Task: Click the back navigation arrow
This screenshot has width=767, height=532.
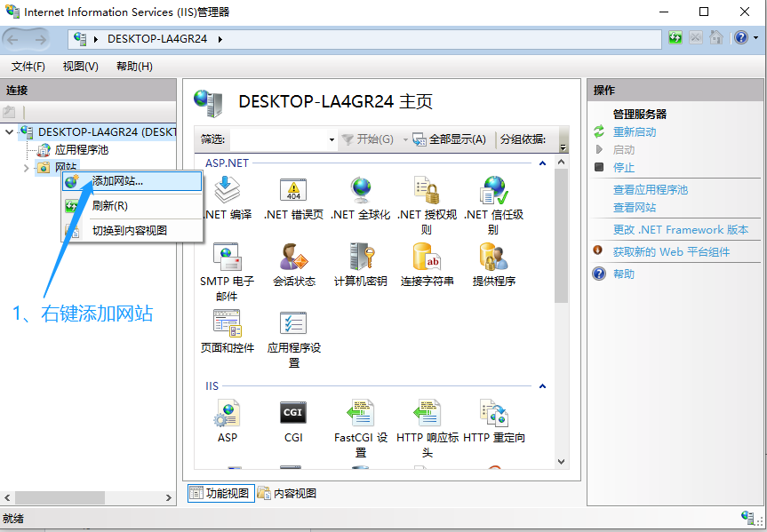Action: [13, 39]
